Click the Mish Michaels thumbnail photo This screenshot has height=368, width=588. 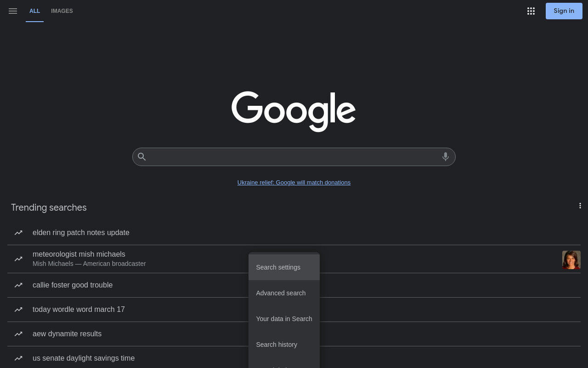(x=571, y=260)
